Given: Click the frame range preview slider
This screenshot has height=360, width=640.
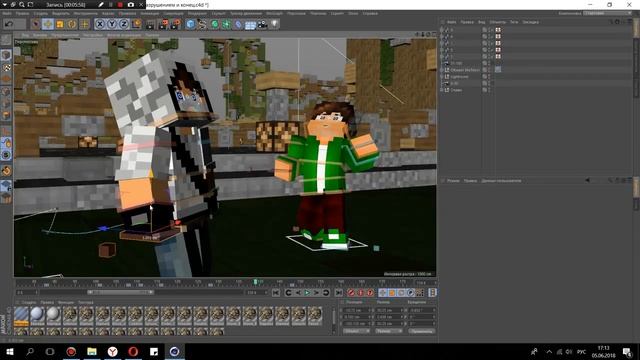Looking at the screenshot, I should tap(120, 292).
